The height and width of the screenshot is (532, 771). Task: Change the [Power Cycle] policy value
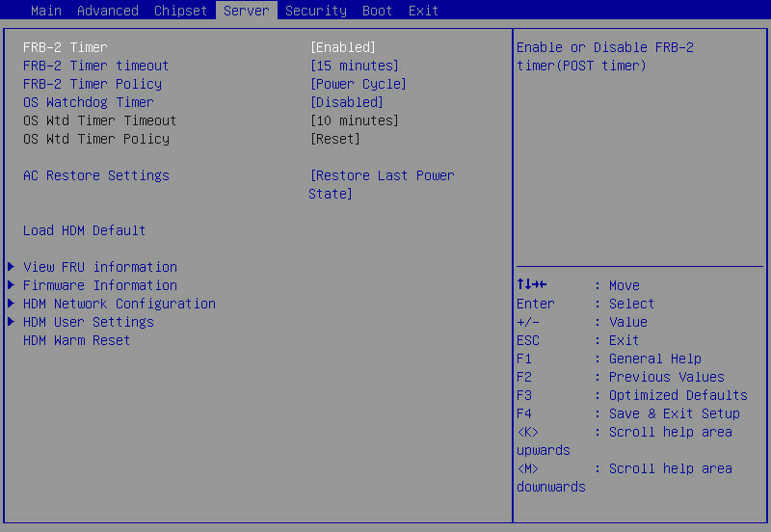pos(358,84)
